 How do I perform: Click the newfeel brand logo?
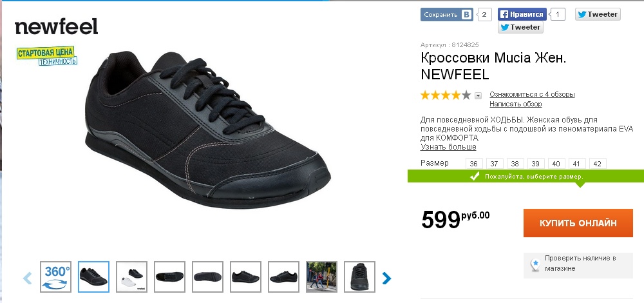(x=56, y=27)
